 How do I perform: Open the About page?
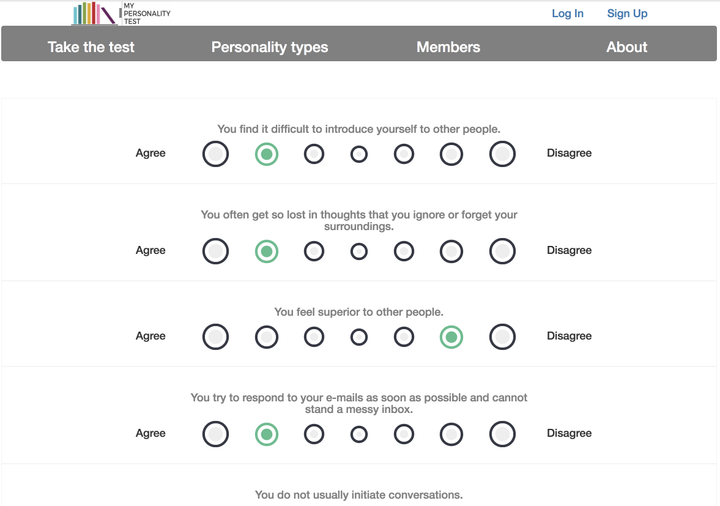(x=627, y=47)
